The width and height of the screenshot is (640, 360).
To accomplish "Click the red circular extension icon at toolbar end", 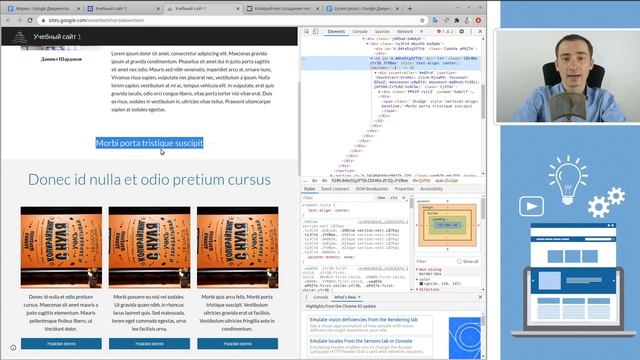I will tap(478, 20).
